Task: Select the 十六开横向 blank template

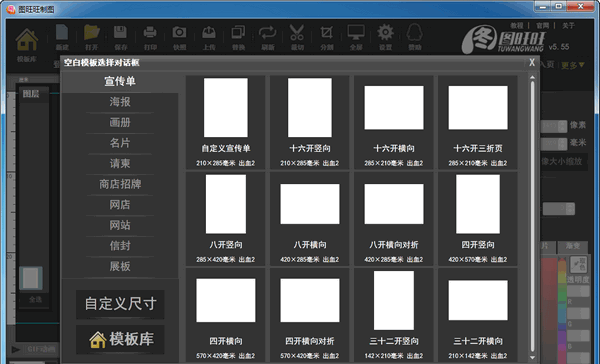Action: coord(394,122)
